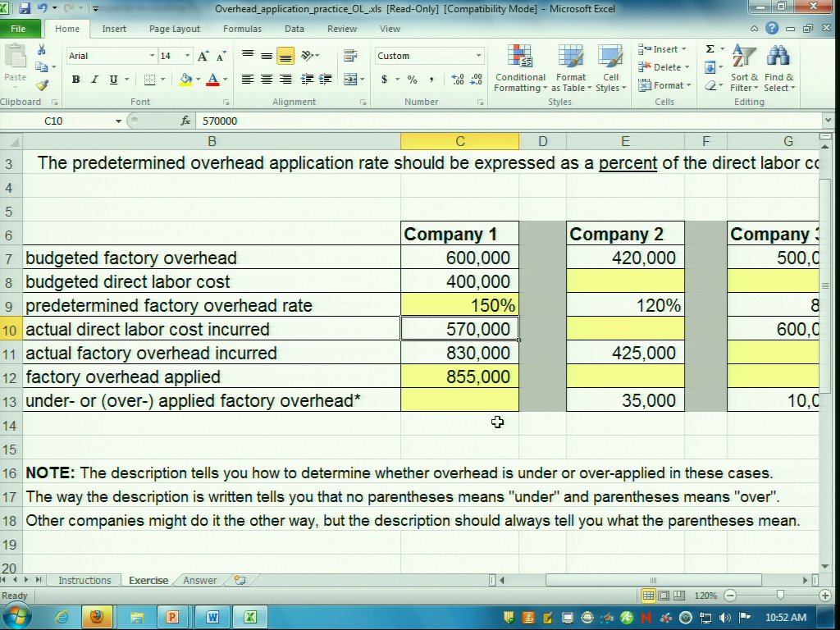Click the Sort & Filter icon
Screen dimensions: 840x630
click(x=744, y=69)
